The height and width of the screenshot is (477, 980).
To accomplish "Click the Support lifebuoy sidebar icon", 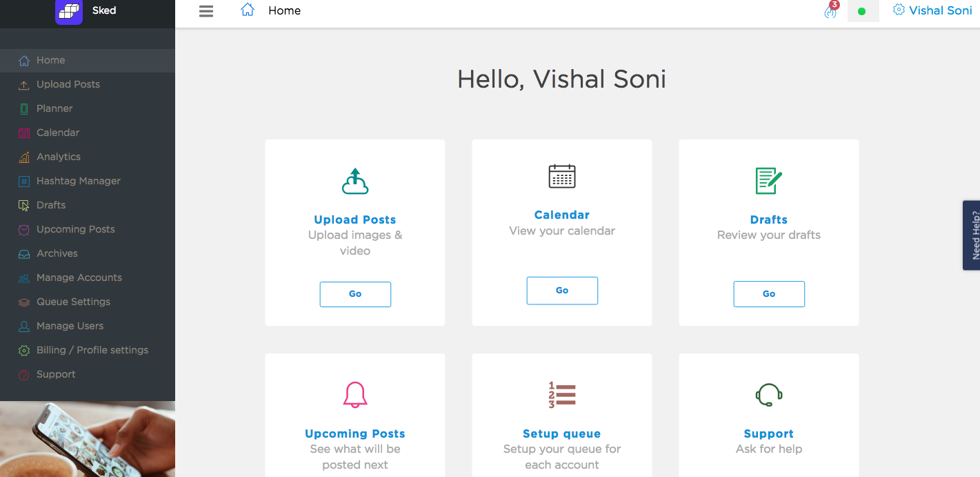I will coord(24,375).
